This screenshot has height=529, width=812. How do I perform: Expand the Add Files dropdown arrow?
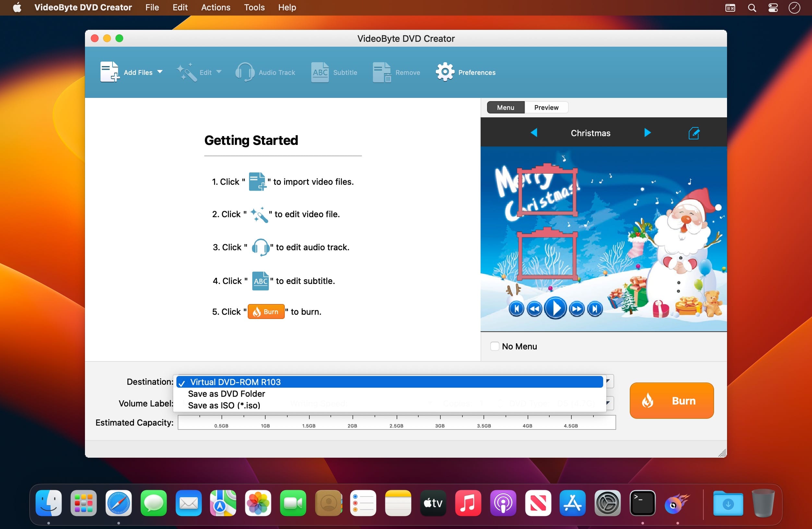tap(160, 72)
